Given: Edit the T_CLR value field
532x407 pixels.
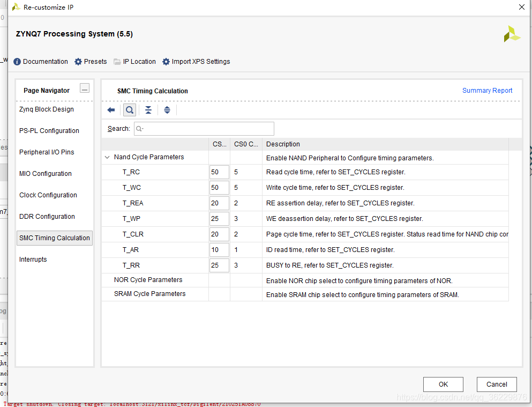Looking at the screenshot, I should coord(219,234).
